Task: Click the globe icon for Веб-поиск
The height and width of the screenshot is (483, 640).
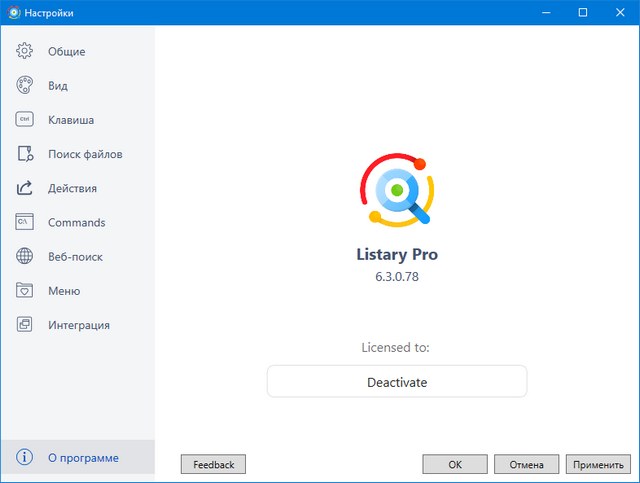Action: pos(25,257)
